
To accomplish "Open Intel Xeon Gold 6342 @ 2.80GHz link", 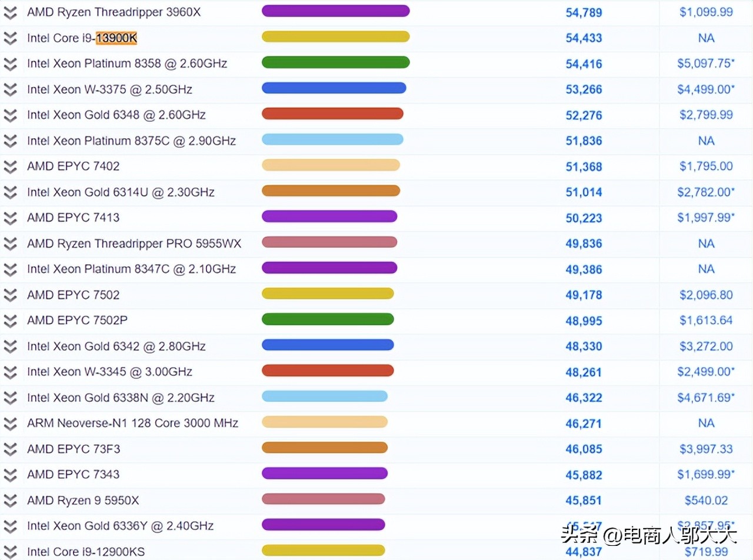I will tap(116, 346).
